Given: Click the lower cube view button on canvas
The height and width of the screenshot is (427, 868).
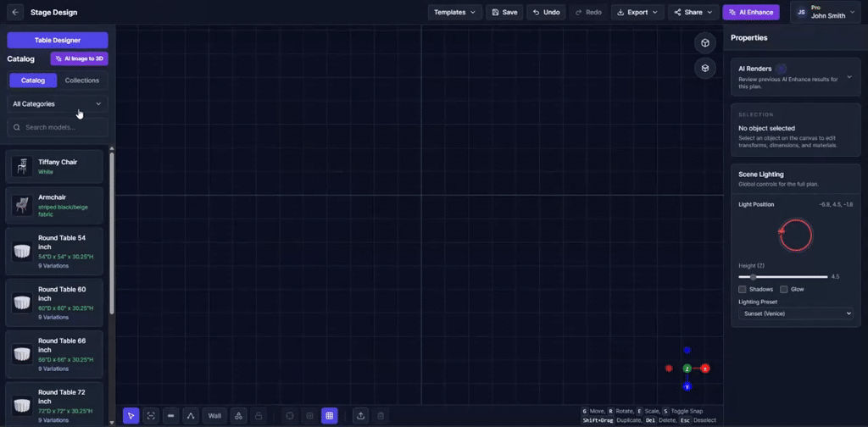Looking at the screenshot, I should [x=704, y=68].
